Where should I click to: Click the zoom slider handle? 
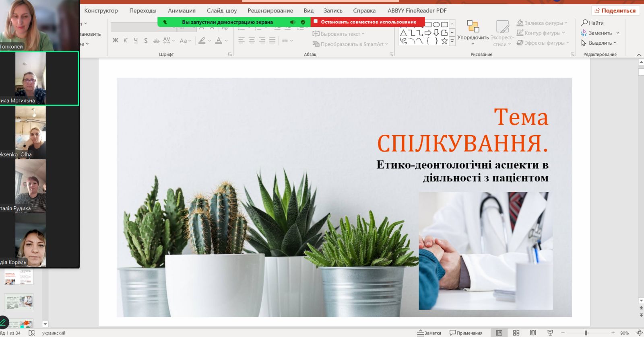click(586, 333)
